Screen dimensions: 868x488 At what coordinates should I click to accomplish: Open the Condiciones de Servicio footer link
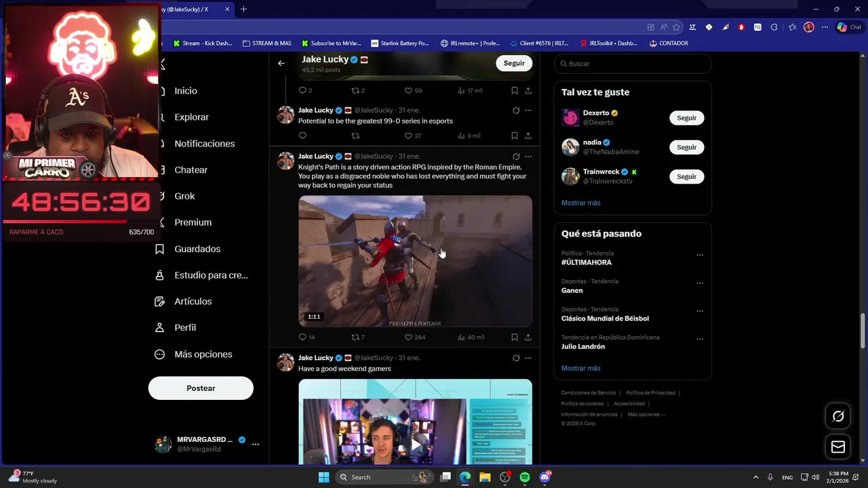point(588,393)
